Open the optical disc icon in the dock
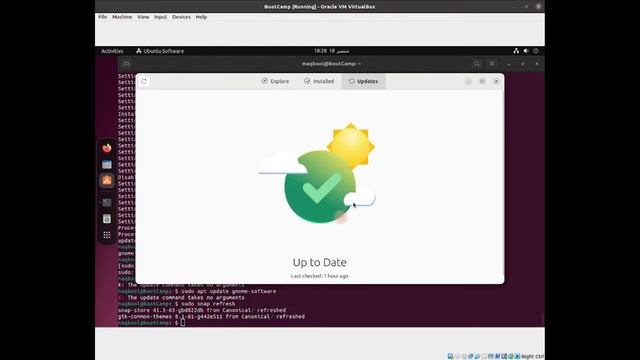The width and height of the screenshot is (640, 360). [107, 219]
